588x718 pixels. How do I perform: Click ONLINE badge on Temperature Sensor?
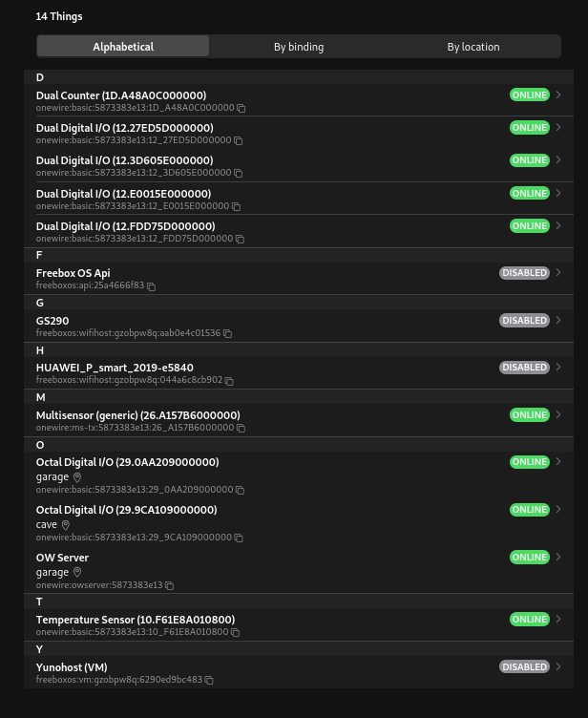tap(529, 620)
